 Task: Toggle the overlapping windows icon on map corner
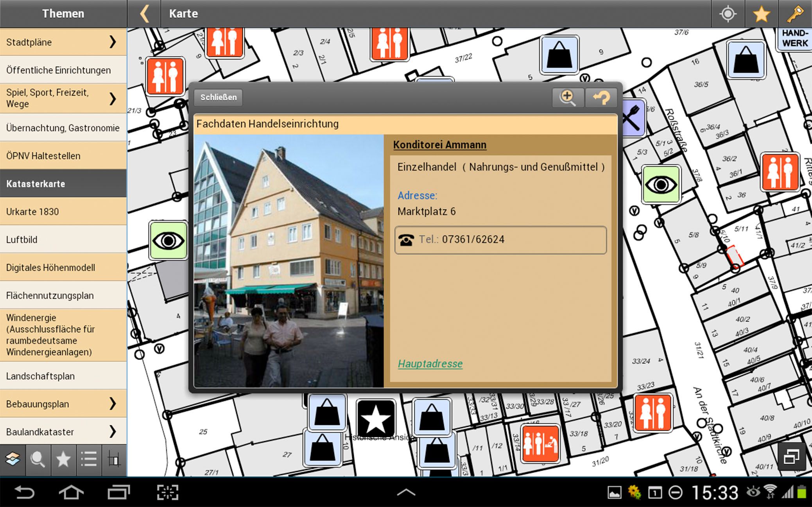click(791, 457)
